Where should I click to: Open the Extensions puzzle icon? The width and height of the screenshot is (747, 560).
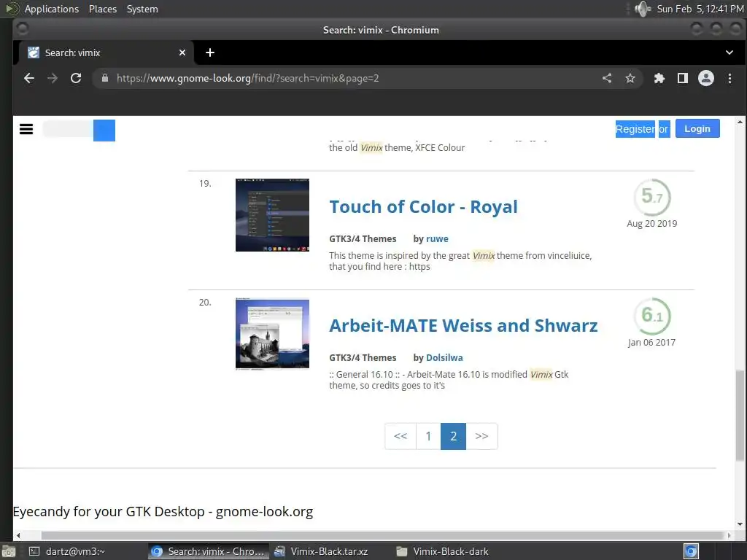click(x=659, y=78)
